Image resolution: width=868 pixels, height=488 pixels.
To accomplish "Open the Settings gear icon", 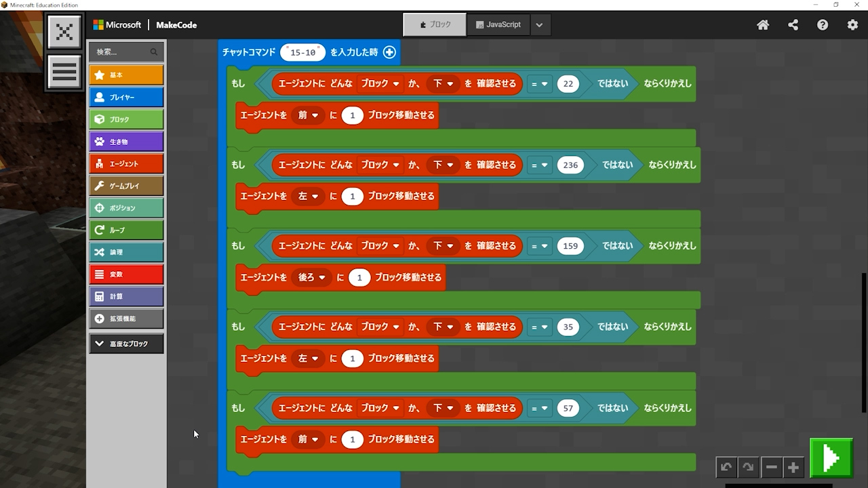I will pos(852,25).
